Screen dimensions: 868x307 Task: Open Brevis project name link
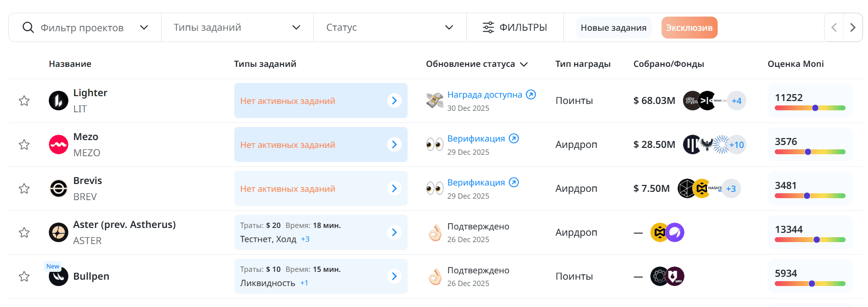[x=87, y=181]
